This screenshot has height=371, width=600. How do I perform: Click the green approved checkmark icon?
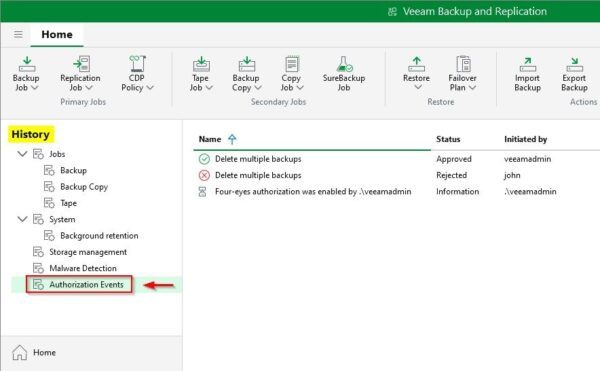(x=204, y=159)
